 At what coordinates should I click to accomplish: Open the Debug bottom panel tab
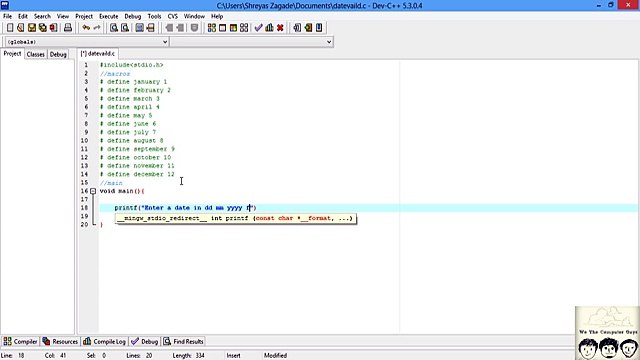144,341
